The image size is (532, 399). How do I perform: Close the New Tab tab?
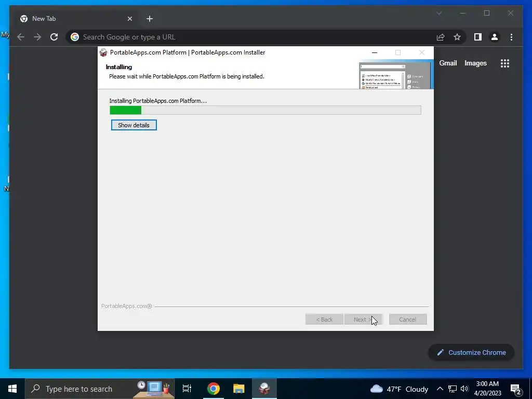tap(129, 19)
